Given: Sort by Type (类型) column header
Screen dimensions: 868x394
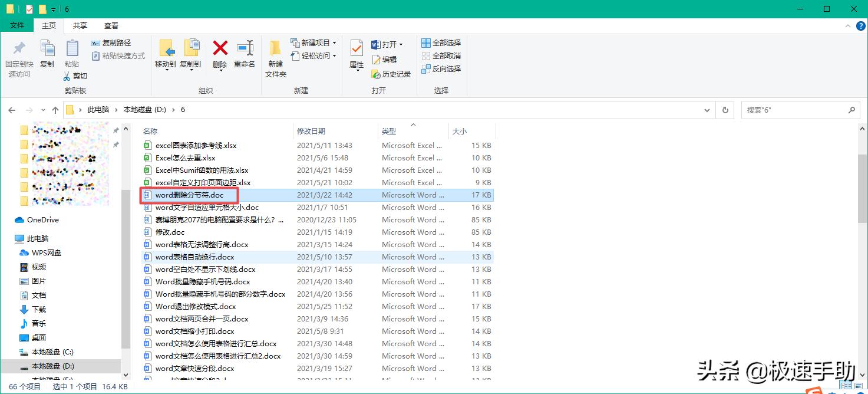Looking at the screenshot, I should click(x=389, y=132).
